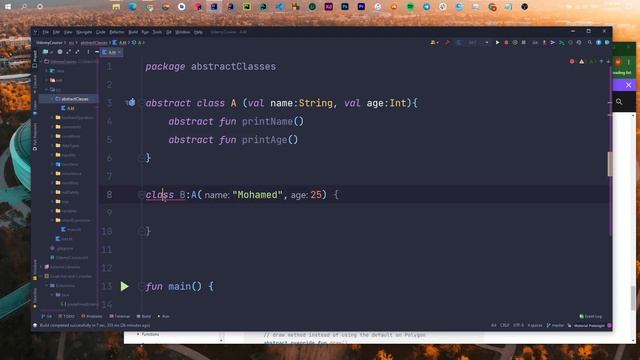Open Photoshop from the taskbar
The image size is (640, 360).
[345, 7]
